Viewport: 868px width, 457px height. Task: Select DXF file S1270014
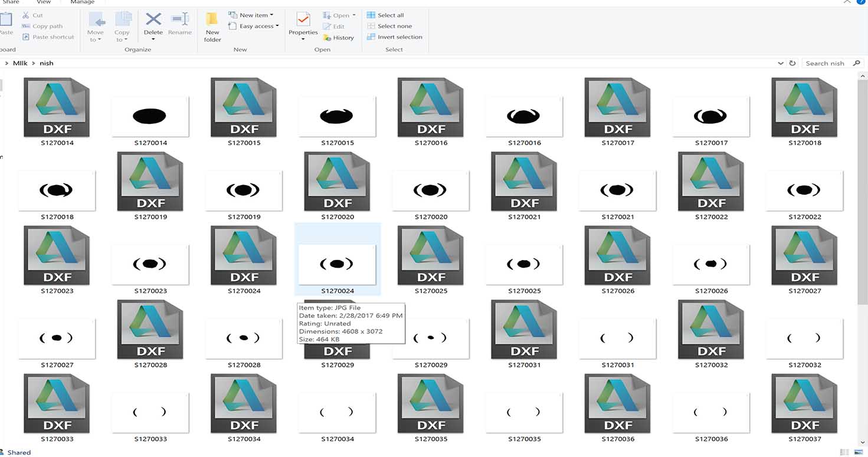coord(57,112)
